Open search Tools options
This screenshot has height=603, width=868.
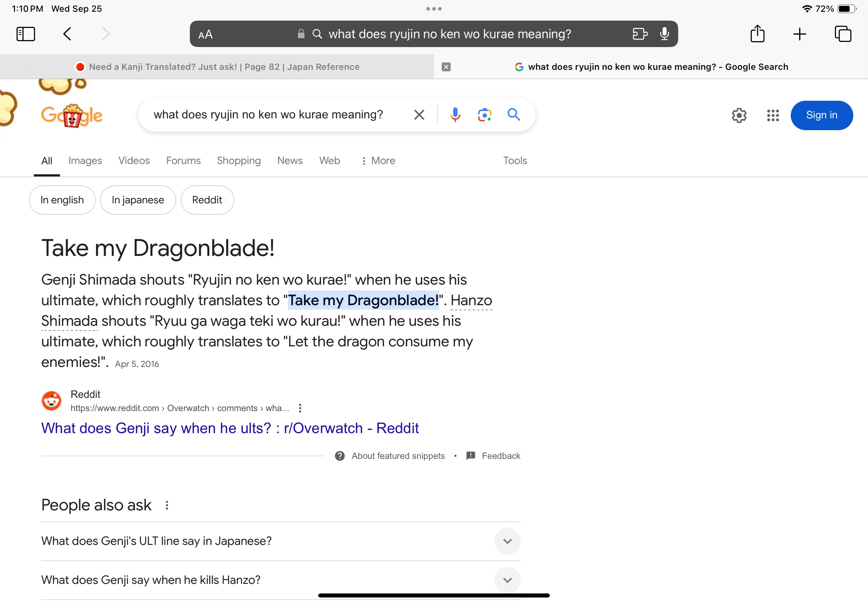[515, 161]
